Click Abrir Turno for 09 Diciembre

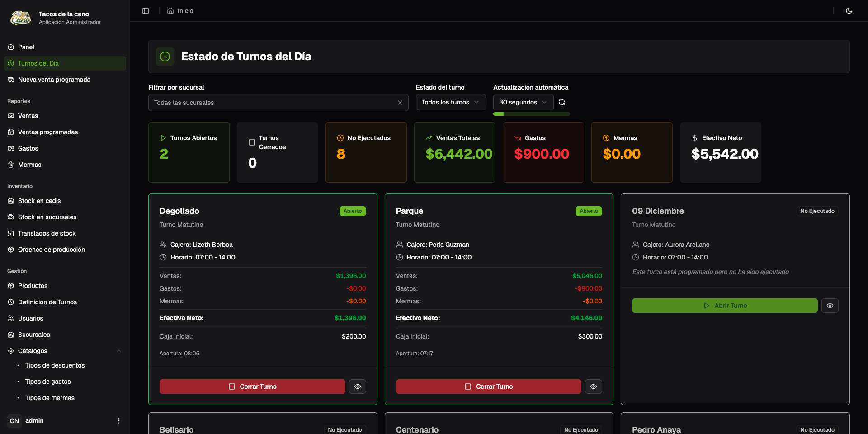[725, 306]
